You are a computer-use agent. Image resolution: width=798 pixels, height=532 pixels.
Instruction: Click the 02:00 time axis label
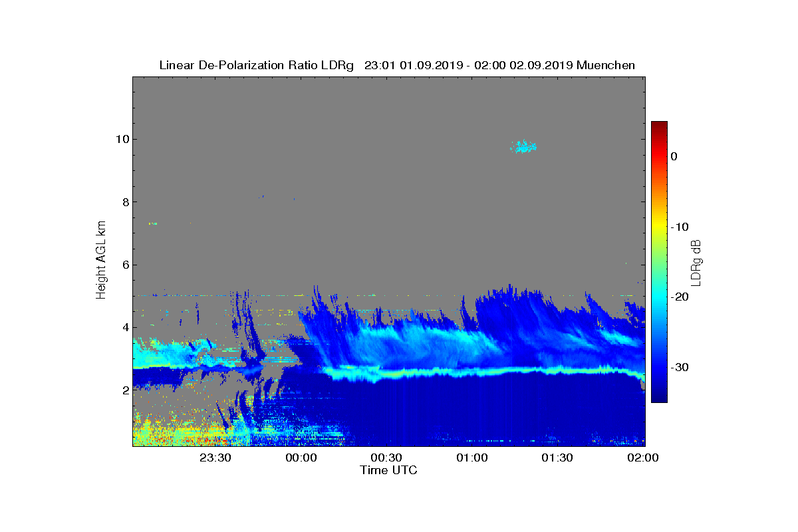642,458
